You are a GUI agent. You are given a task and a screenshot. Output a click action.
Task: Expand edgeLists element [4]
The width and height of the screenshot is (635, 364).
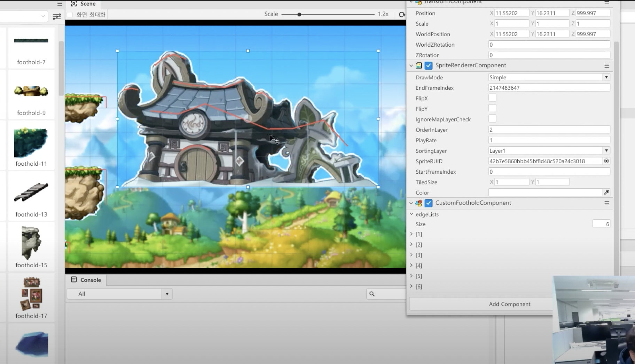click(411, 265)
